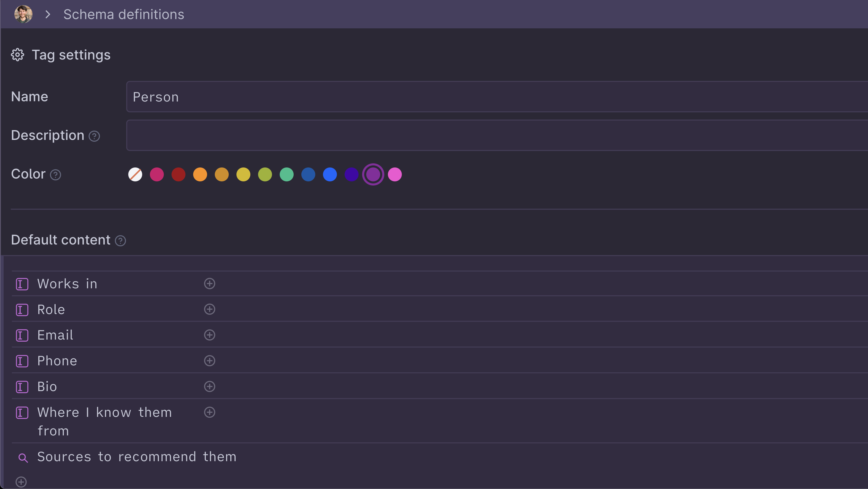Select the selected purple color swatch
868x489 pixels.
pos(373,175)
